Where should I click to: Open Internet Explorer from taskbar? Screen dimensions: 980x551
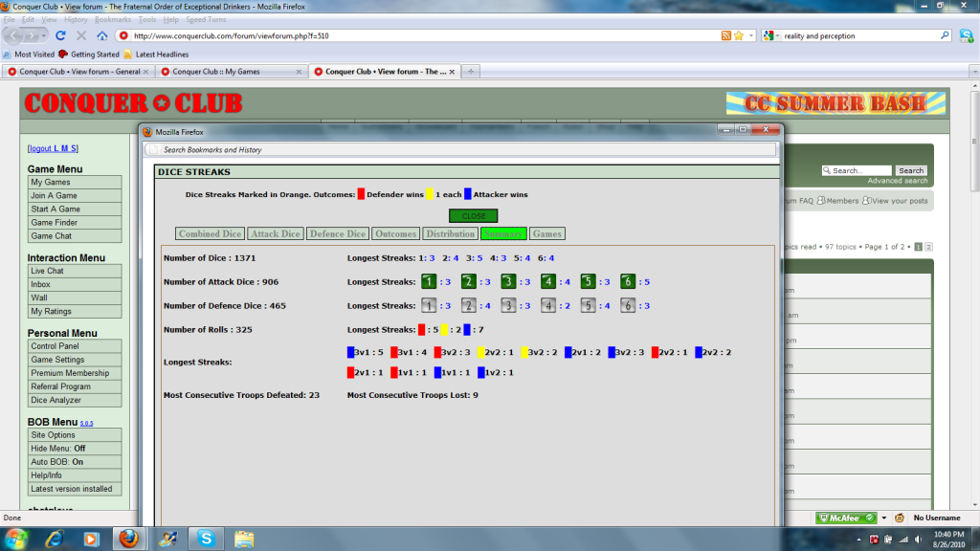(x=55, y=539)
